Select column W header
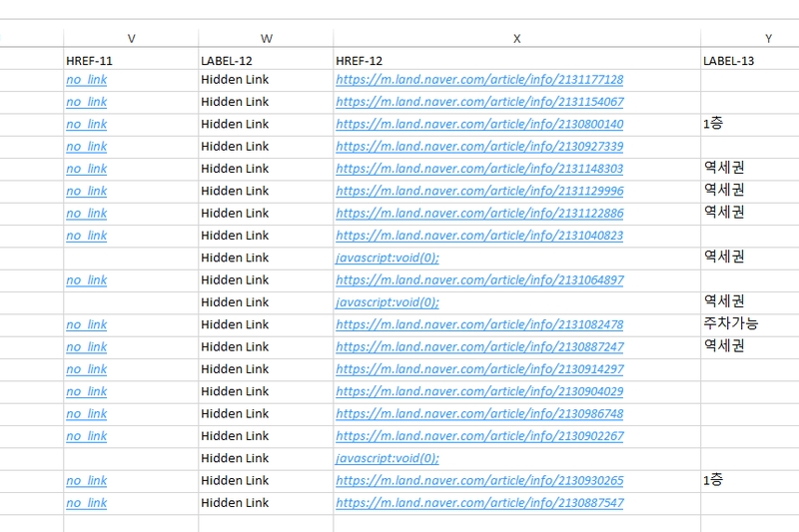Image resolution: width=799 pixels, height=532 pixels. point(266,38)
